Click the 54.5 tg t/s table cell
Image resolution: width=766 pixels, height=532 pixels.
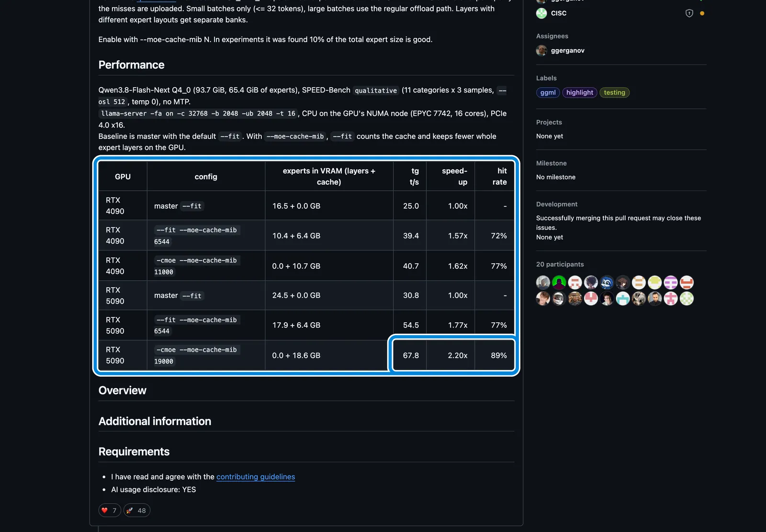coord(410,325)
